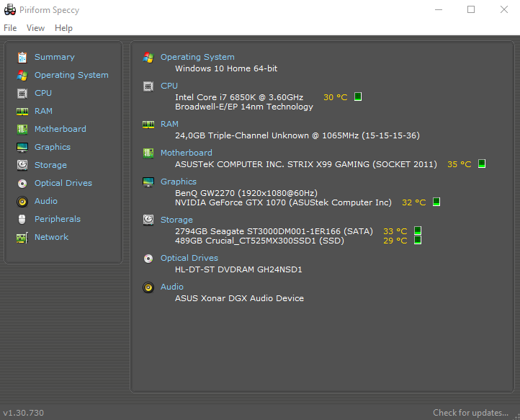The width and height of the screenshot is (520, 420).
Task: Click the Storage heading in main panel
Action: point(176,220)
